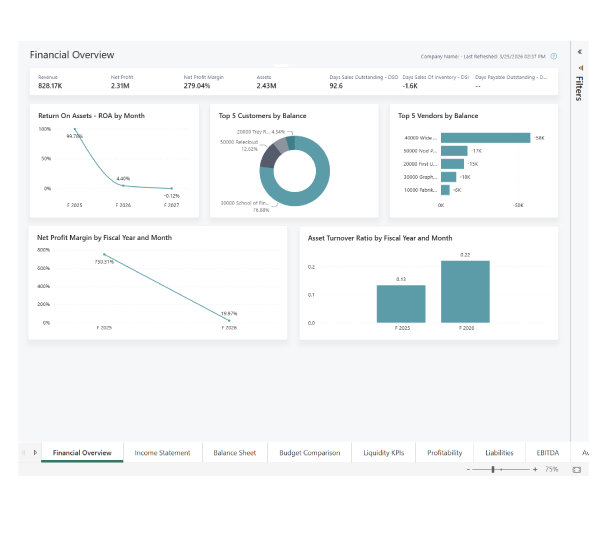Click the DSI value -1.6K
The width and height of the screenshot is (607, 542).
tap(410, 86)
